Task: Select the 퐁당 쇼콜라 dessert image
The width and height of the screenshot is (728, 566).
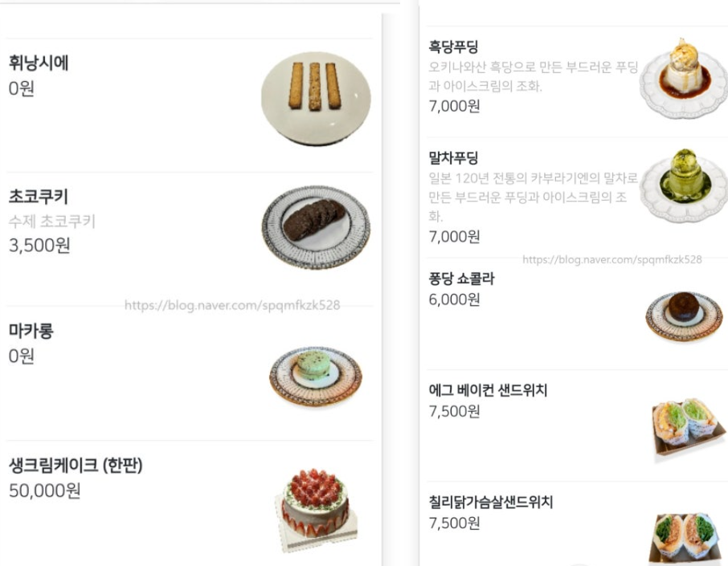Action: click(x=684, y=314)
